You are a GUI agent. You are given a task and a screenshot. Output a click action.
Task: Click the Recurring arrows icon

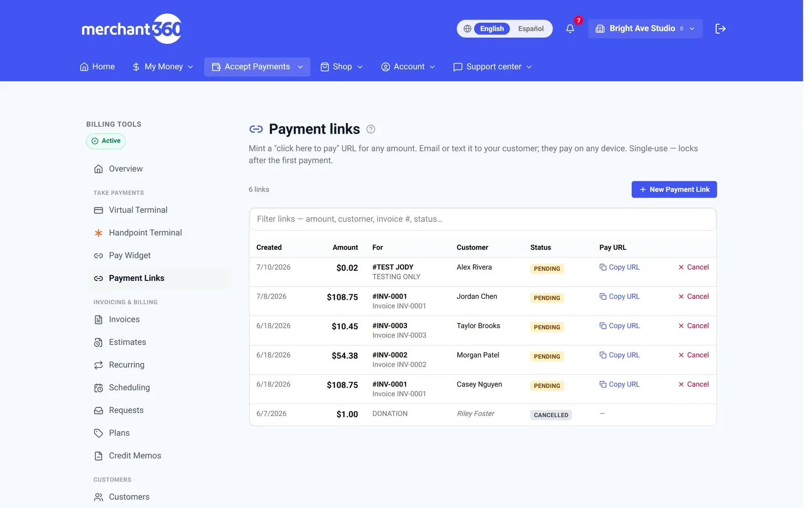(x=98, y=365)
